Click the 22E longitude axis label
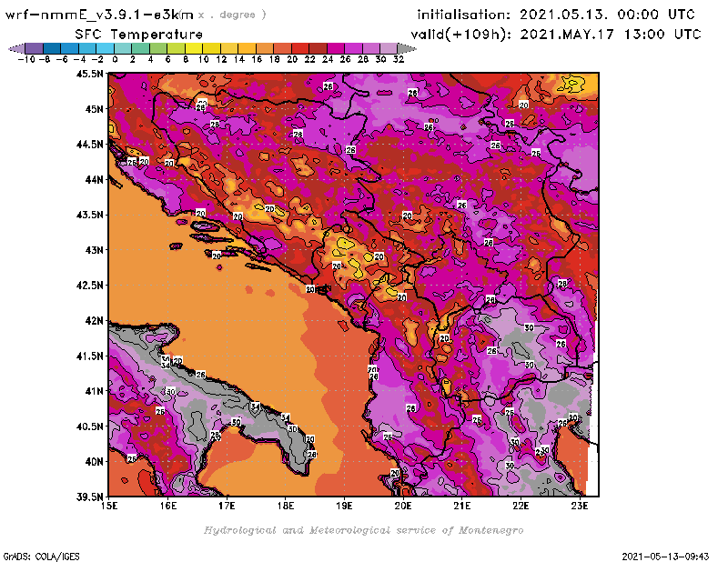 pos(521,506)
